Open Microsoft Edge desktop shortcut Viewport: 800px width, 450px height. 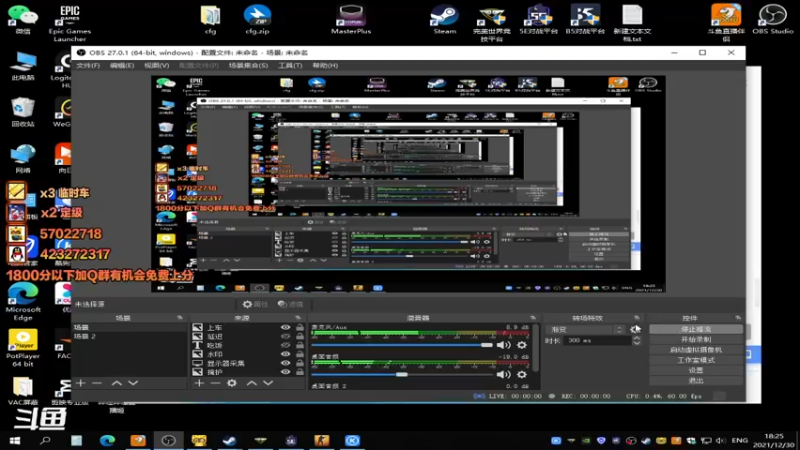point(23,302)
